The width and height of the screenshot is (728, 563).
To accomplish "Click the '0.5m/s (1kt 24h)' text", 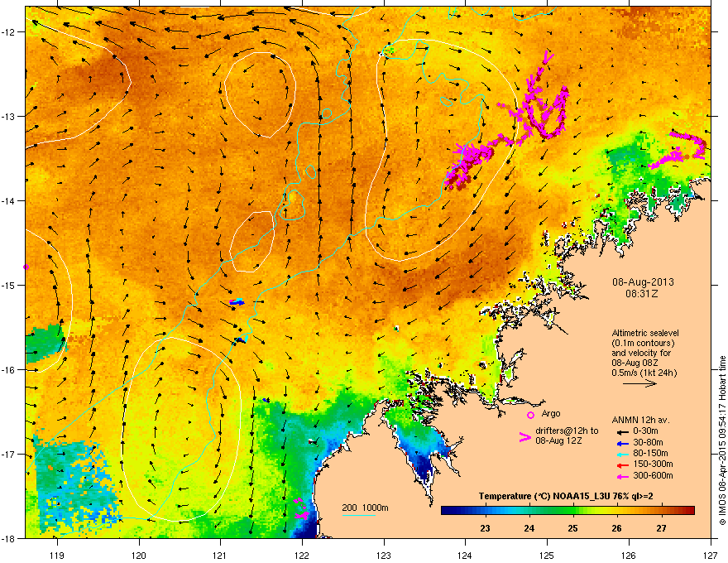I will coord(644,373).
